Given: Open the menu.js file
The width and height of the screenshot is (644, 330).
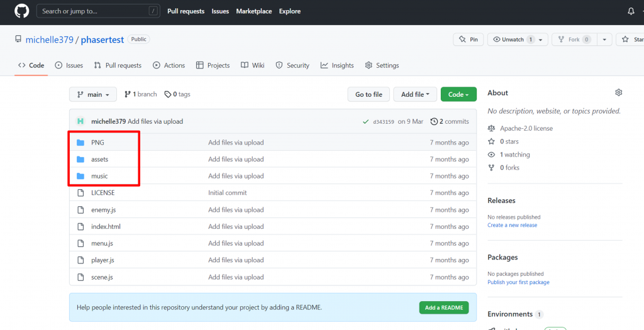Looking at the screenshot, I should (x=102, y=243).
